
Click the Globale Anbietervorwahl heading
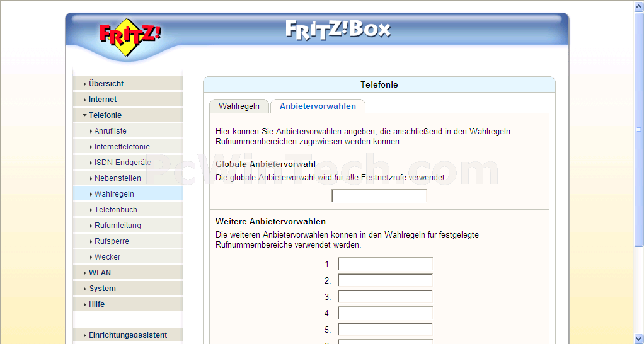tap(265, 164)
